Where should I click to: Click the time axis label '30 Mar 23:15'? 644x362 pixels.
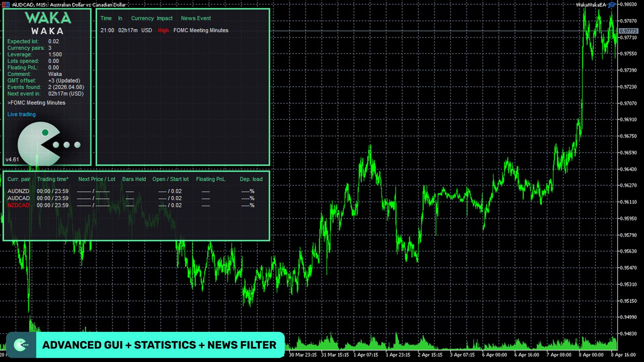pos(303,355)
